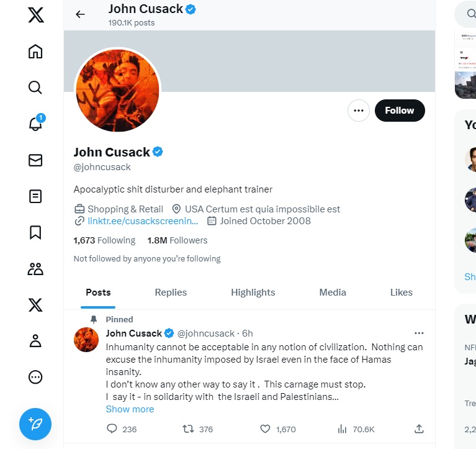Open the Bookmarks icon in sidebar
476x449 pixels.
(35, 232)
